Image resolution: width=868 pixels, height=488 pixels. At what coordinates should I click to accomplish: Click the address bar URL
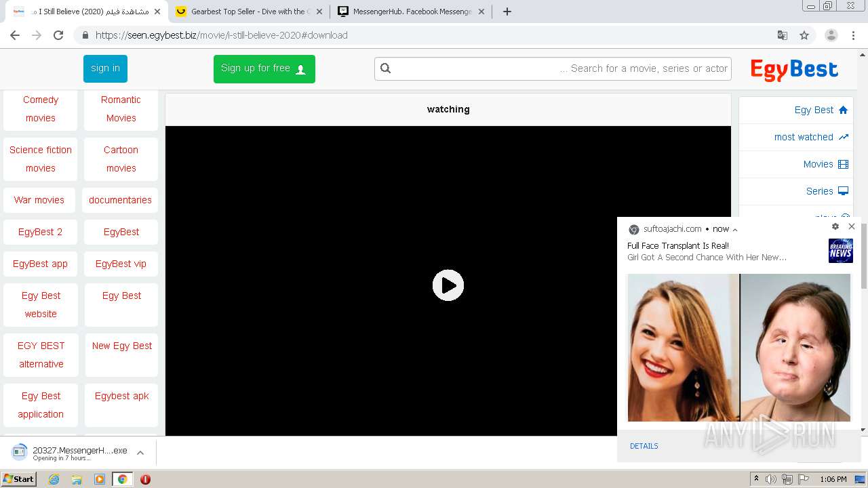pyautogui.click(x=222, y=35)
